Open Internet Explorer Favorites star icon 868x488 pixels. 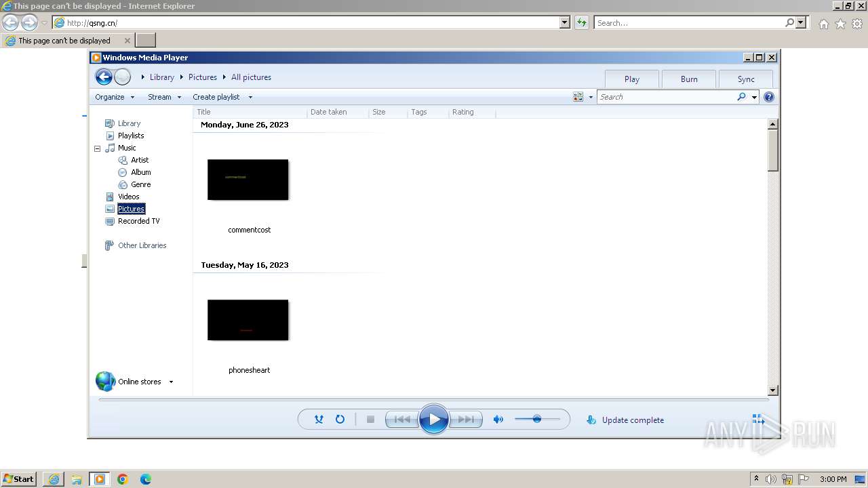pyautogui.click(x=840, y=24)
